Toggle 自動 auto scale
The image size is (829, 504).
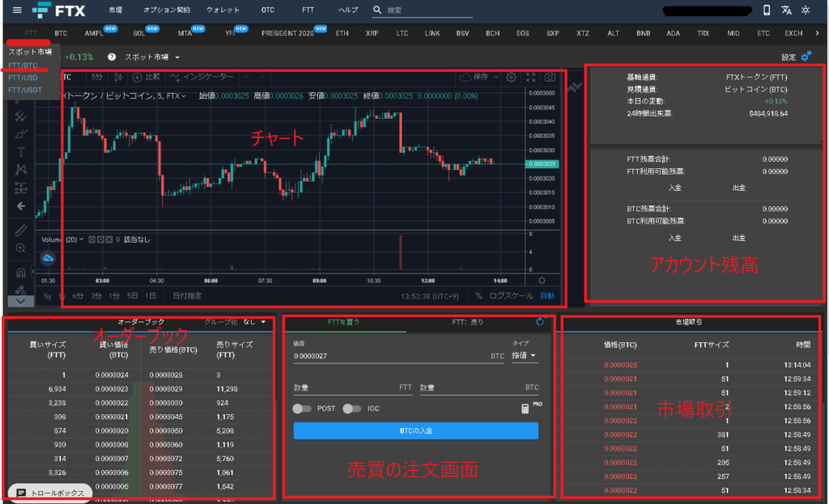(547, 296)
